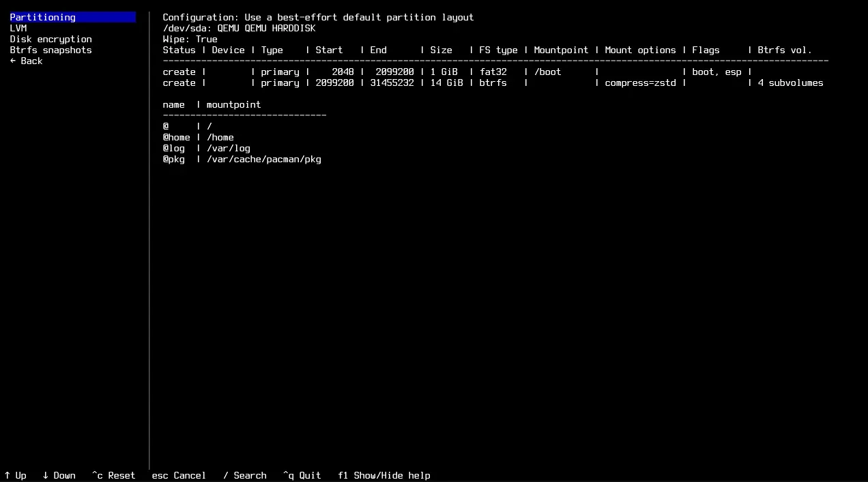Click the ↓ Down hint in footer
This screenshot has width=868, height=482.
click(59, 475)
